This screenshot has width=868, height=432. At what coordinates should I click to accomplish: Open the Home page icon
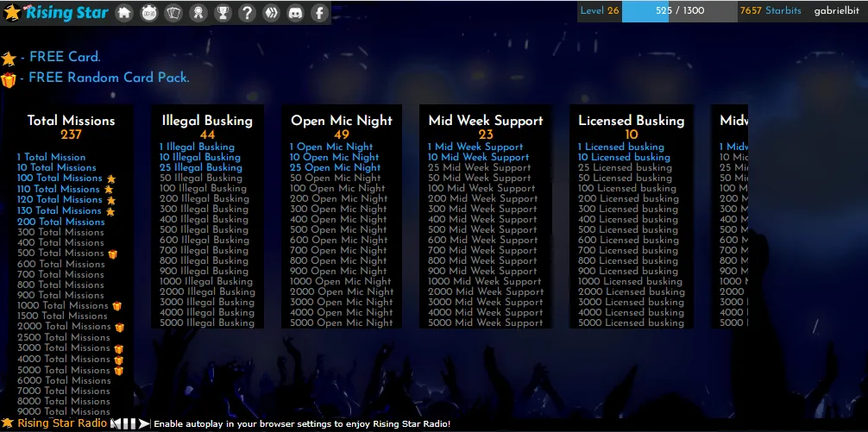click(124, 13)
